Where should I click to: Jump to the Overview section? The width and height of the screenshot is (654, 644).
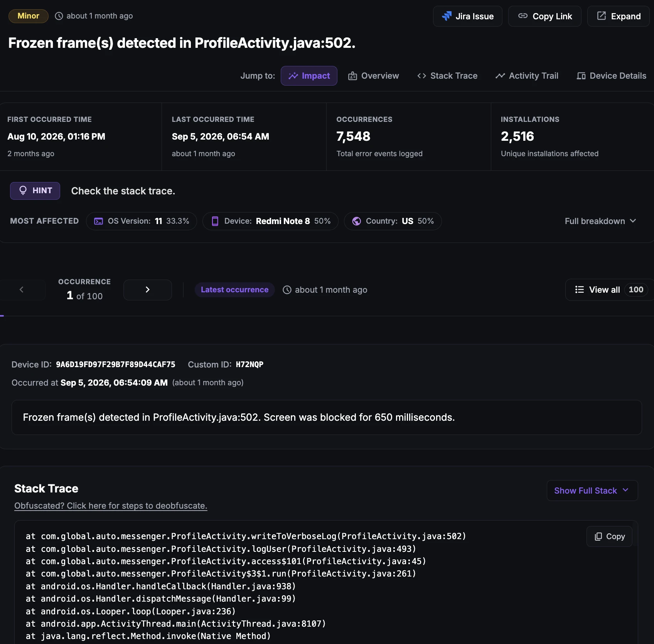tap(373, 76)
